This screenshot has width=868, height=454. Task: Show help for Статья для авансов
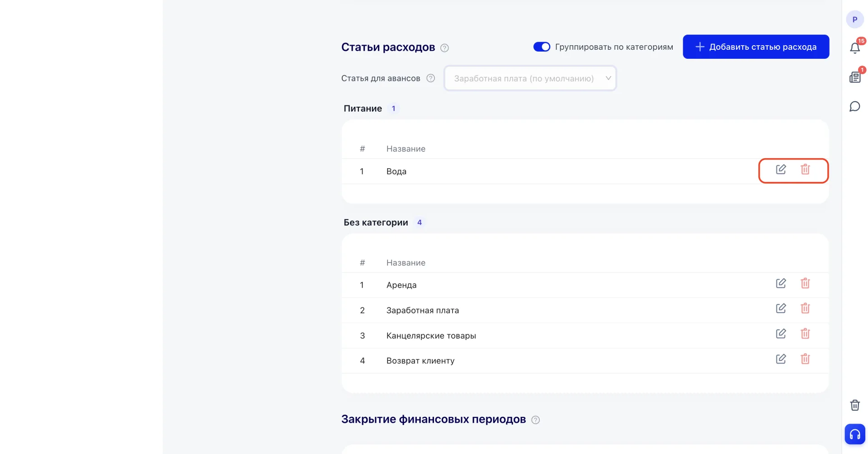pos(431,78)
